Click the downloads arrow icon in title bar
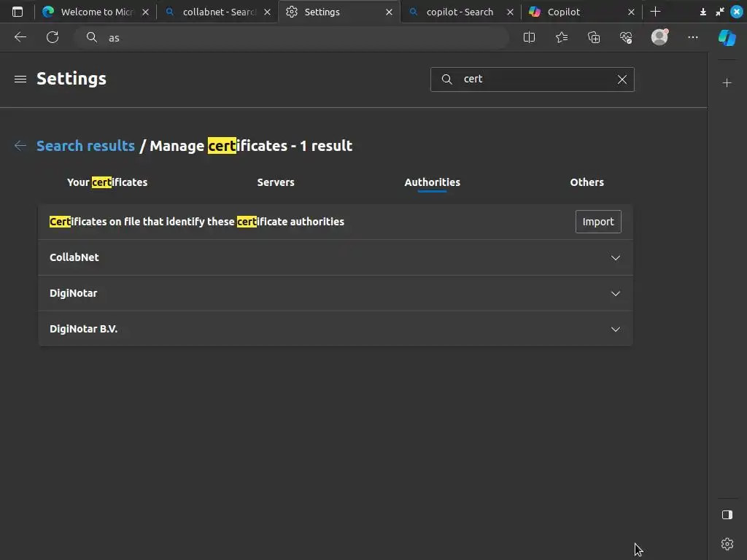 tap(703, 12)
